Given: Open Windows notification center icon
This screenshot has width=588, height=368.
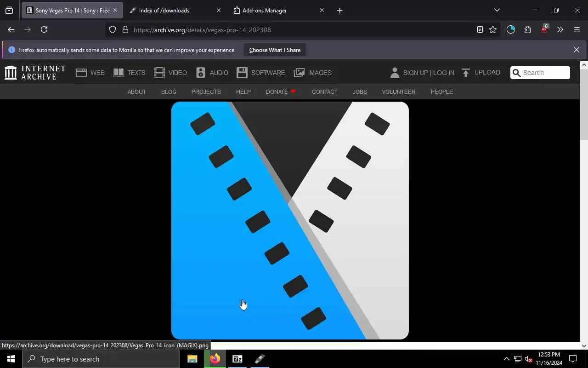Looking at the screenshot, I should coord(573,359).
